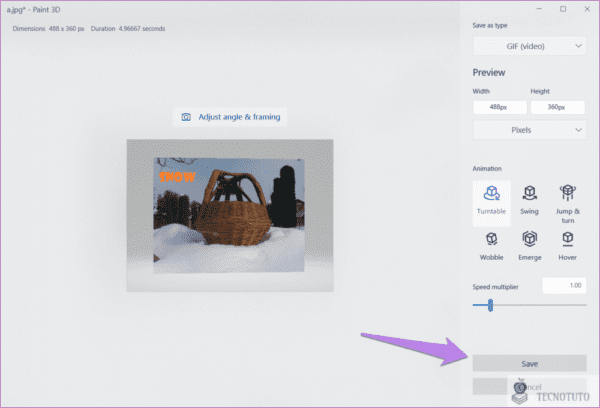This screenshot has height=408, width=600.
Task: Pick the Wobble animation
Action: [x=491, y=246]
